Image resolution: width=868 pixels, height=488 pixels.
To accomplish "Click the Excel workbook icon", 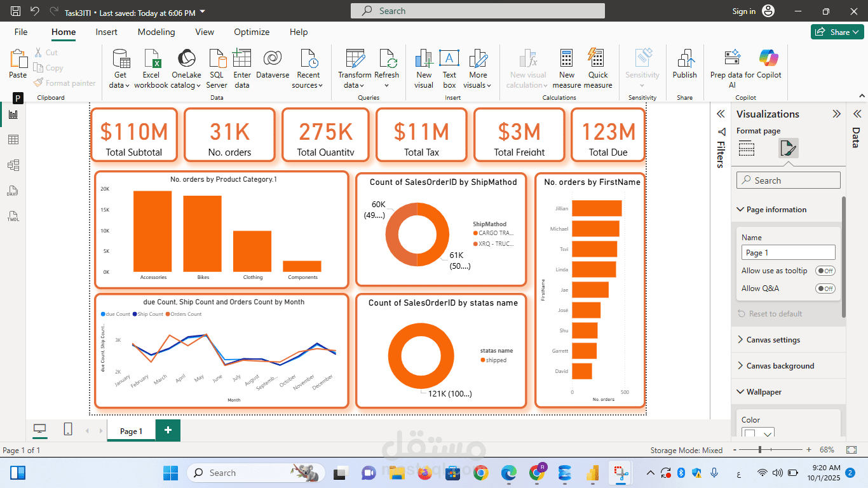I will 151,69.
